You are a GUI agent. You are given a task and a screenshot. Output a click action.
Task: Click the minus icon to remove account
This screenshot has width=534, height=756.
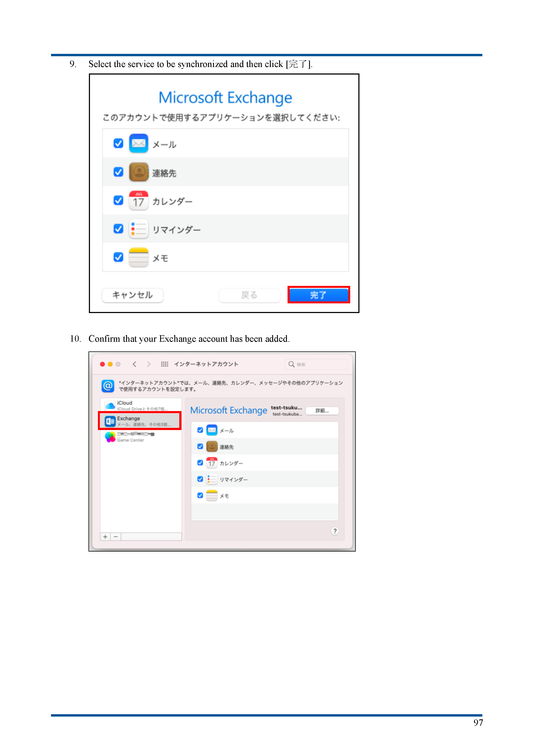pos(116,537)
